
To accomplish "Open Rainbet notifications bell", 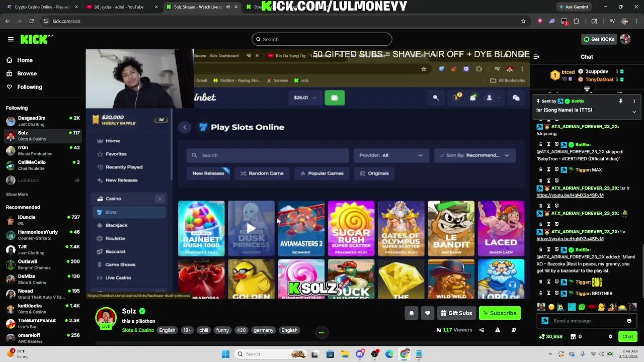I will (472, 98).
